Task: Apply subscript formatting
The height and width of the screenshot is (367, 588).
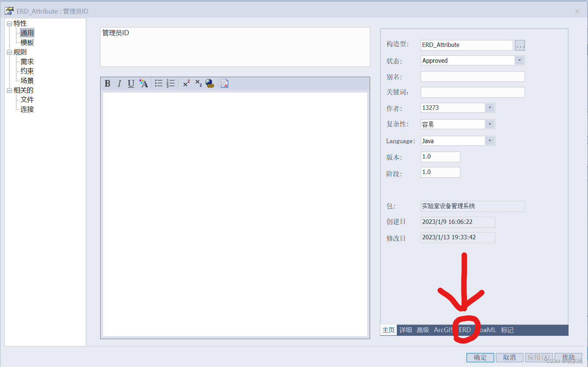Action: point(198,84)
